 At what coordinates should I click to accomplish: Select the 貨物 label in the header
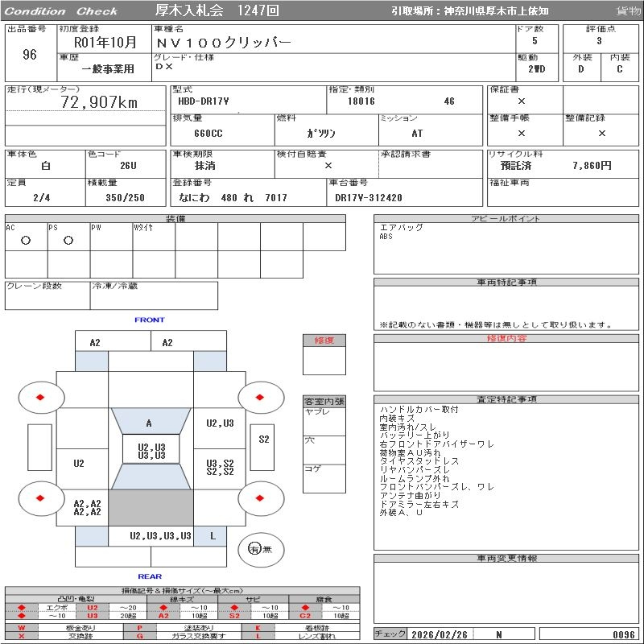coord(628,11)
